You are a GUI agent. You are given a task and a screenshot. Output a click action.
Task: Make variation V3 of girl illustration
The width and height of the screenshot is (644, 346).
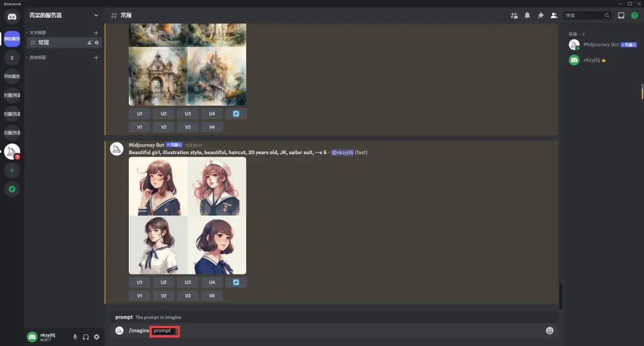pos(188,296)
